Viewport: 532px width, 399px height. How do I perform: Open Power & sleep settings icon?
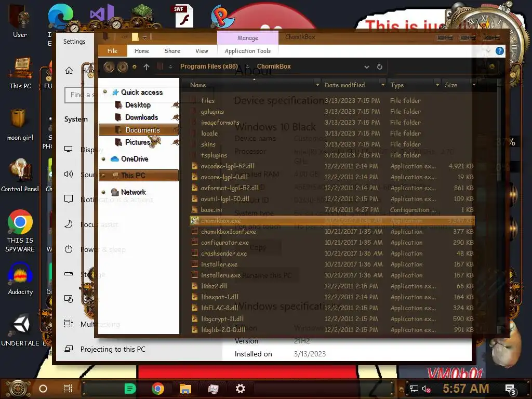tap(69, 249)
